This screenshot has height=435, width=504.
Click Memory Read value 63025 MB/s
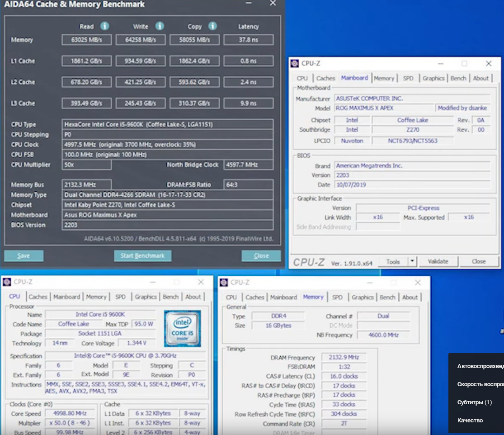tap(86, 39)
